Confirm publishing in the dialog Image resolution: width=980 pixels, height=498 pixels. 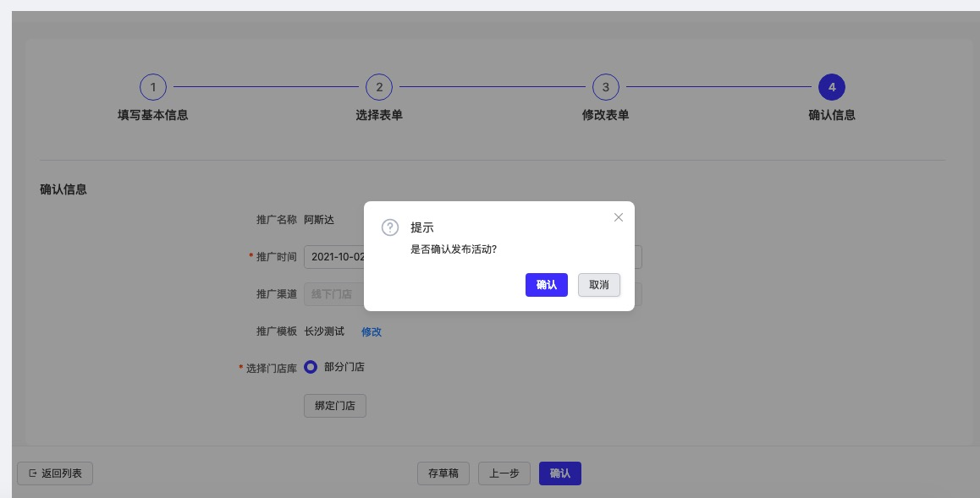pos(546,285)
